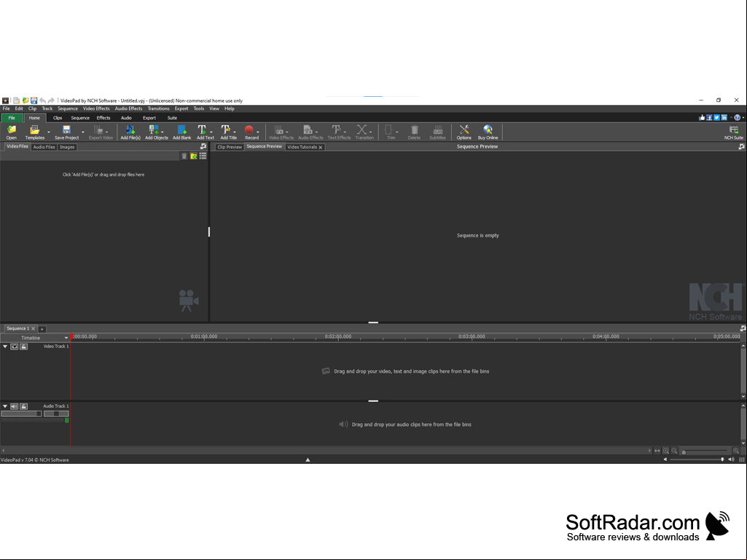747x560 pixels.
Task: Toggle Video Track 1 visibility eye
Action: [x=15, y=347]
